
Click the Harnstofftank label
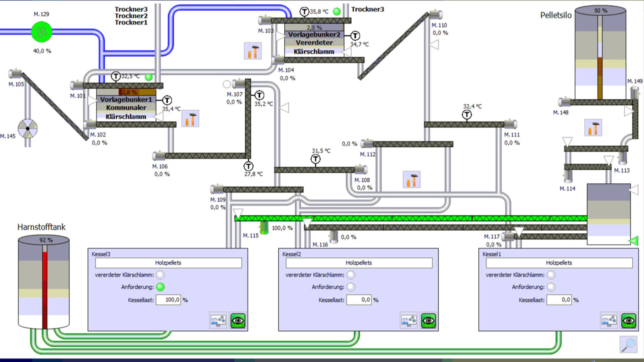42,227
